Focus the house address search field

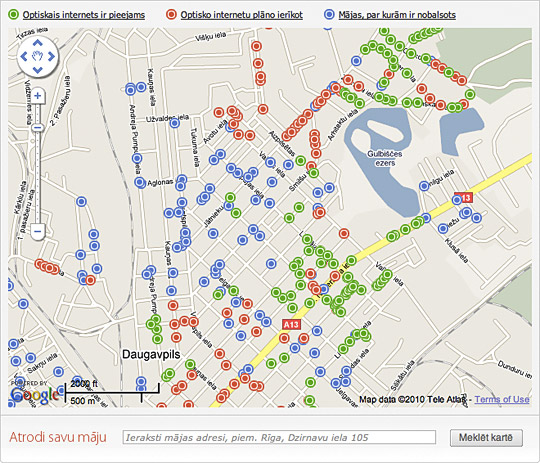(x=279, y=438)
